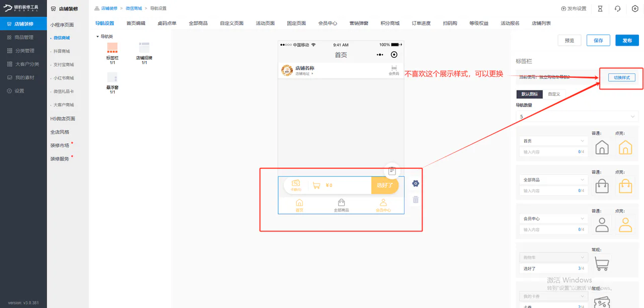Switch to the 桌码点单 tab
This screenshot has height=308, width=644.
pyautogui.click(x=167, y=23)
